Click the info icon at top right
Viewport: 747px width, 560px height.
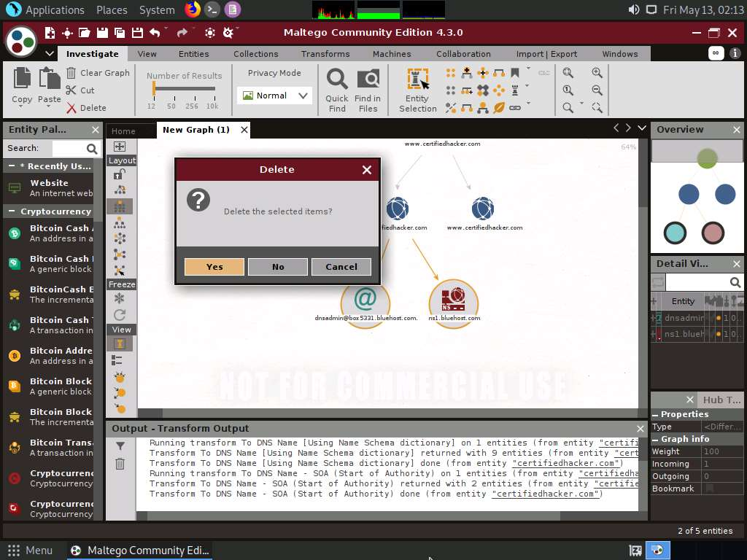click(x=735, y=53)
